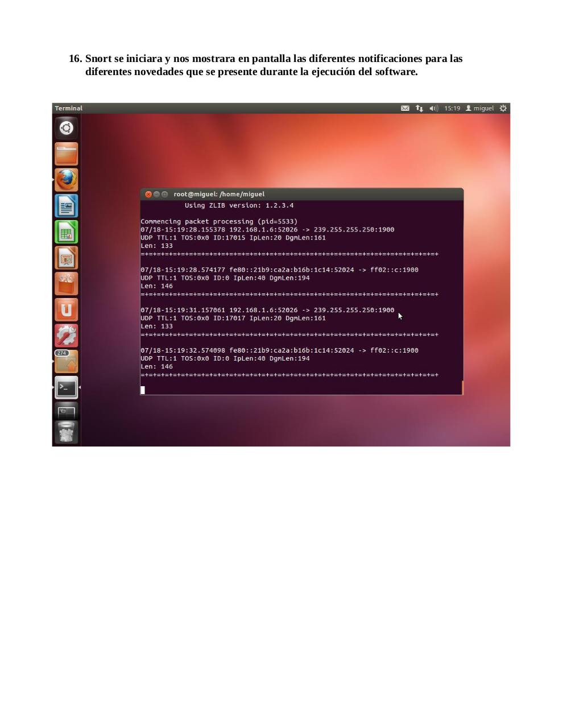
Task: Open the Trash bin
Action: pos(67,432)
